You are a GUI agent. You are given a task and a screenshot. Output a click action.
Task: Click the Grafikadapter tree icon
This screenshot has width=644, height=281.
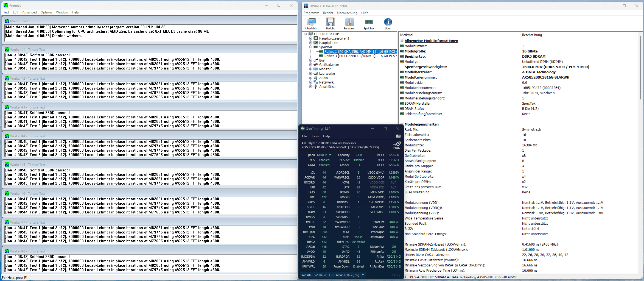click(x=316, y=65)
